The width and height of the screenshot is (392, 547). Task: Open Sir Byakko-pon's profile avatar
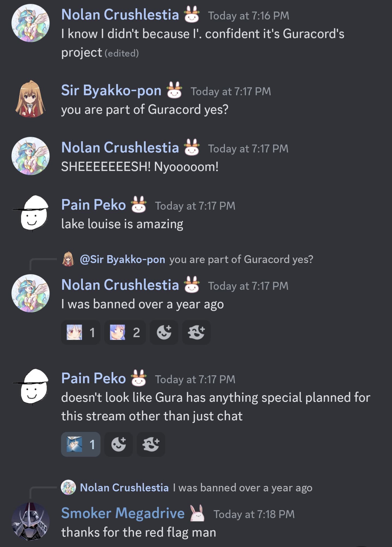[30, 99]
